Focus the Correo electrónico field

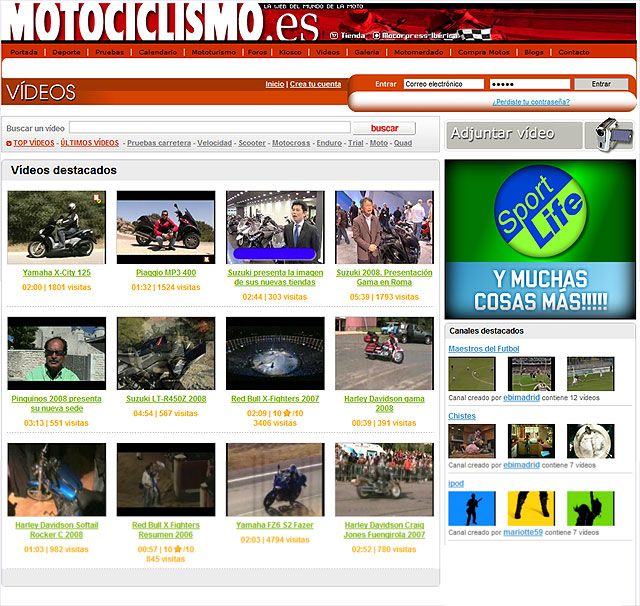(444, 84)
